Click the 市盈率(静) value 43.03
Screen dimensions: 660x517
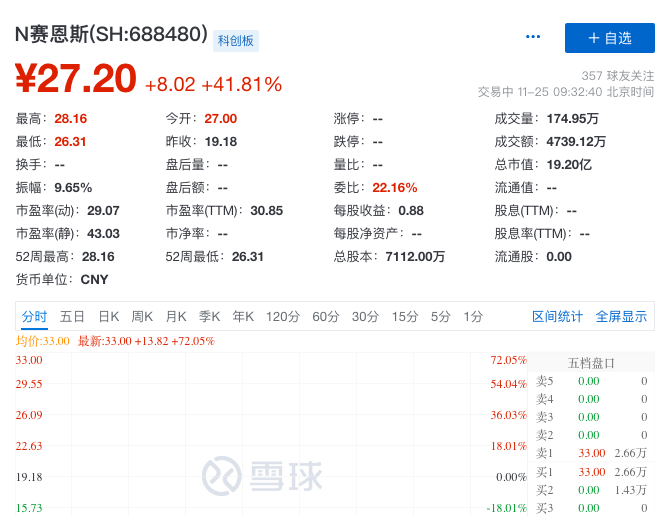[x=103, y=234]
